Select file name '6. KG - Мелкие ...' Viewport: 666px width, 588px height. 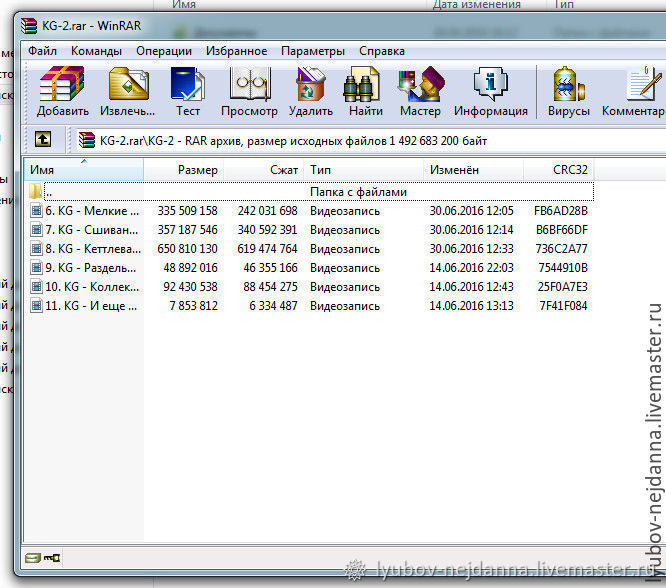92,211
